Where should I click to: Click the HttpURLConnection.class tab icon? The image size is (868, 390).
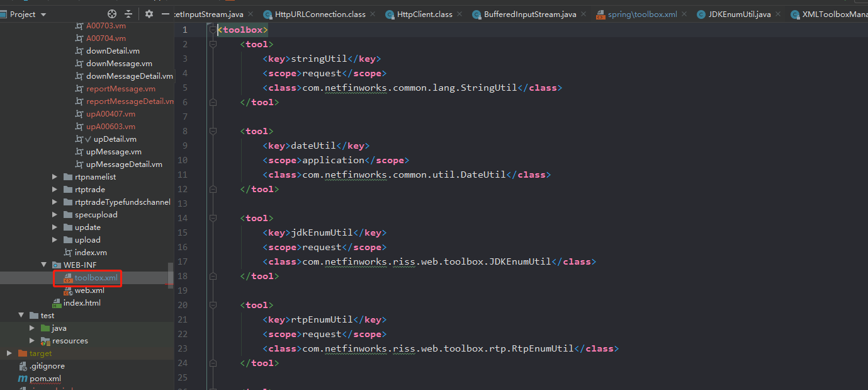tap(268, 14)
